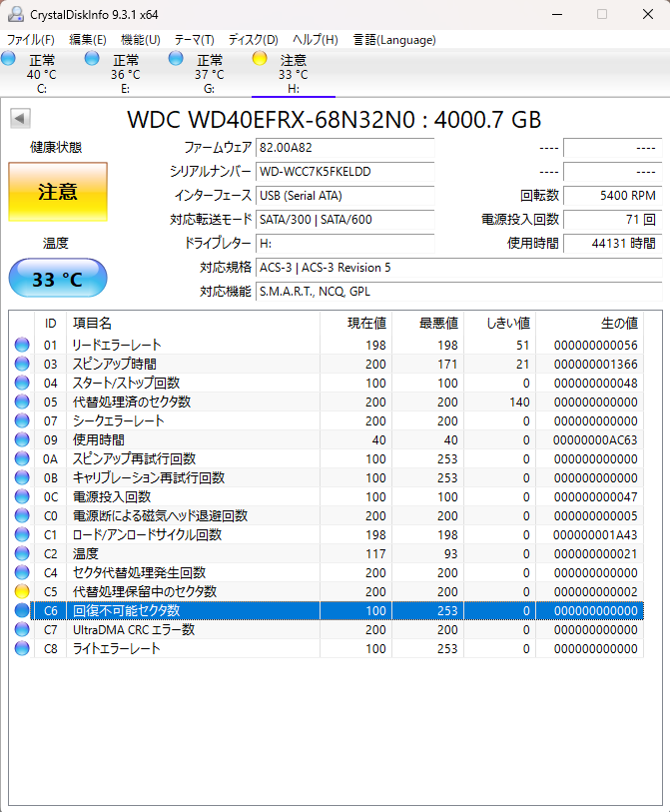Select drive H: 注意 33 °C tab
This screenshot has height=812, width=670.
point(293,74)
